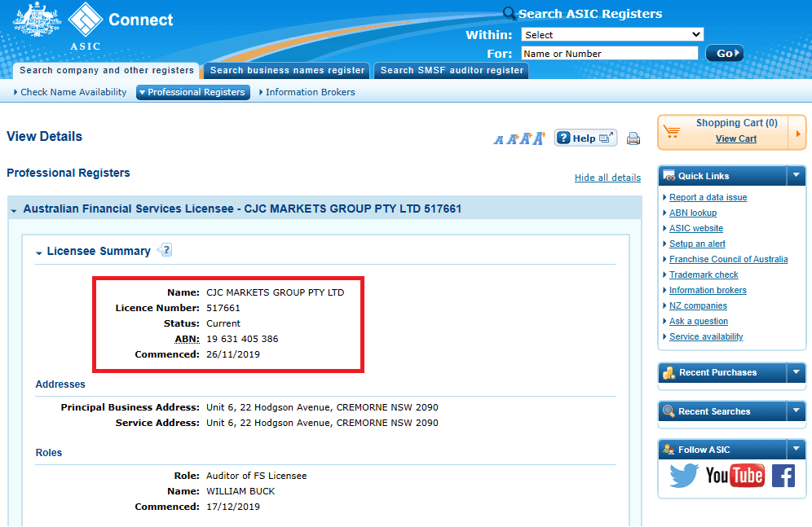Choose the largest font size A icon
812x527 pixels.
(x=539, y=138)
